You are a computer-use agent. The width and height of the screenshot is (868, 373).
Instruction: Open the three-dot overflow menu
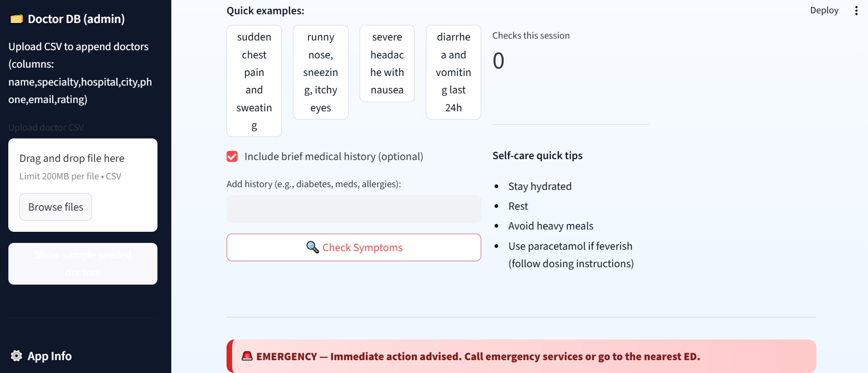pos(856,10)
